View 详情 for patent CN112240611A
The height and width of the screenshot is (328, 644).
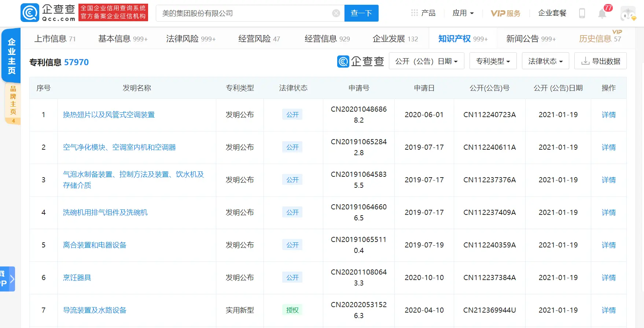608,147
